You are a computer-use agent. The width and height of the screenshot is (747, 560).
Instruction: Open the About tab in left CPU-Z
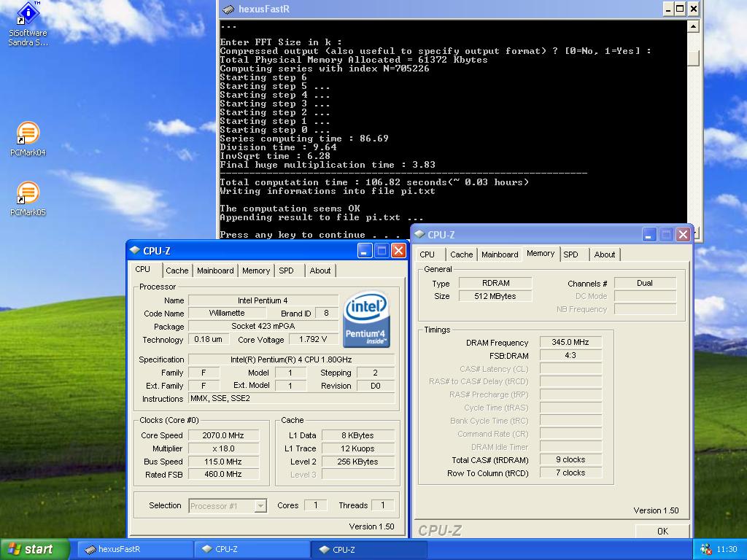pyautogui.click(x=320, y=271)
